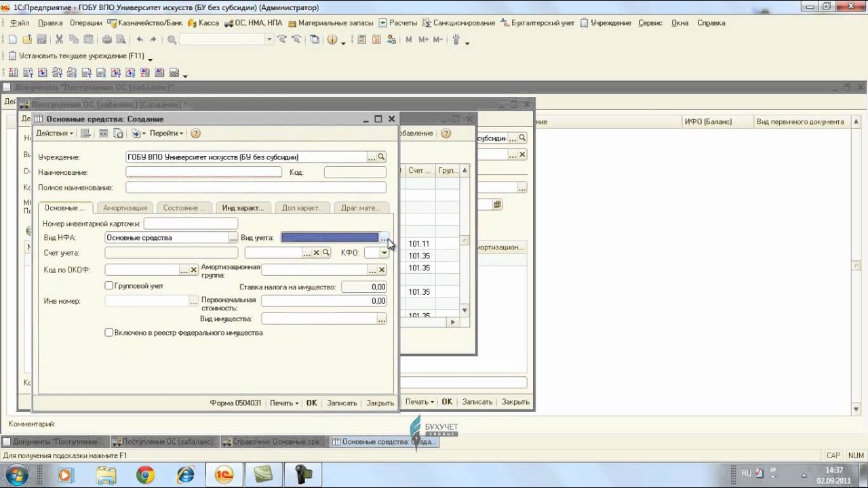Redo action with the forward arrow icon
Viewport: 868px width, 488px height.
153,40
